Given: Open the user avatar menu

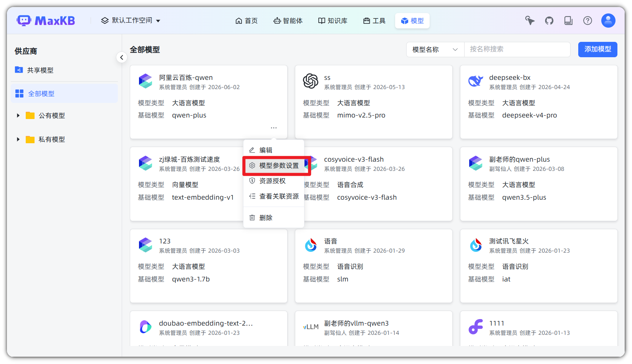Looking at the screenshot, I should [x=608, y=20].
